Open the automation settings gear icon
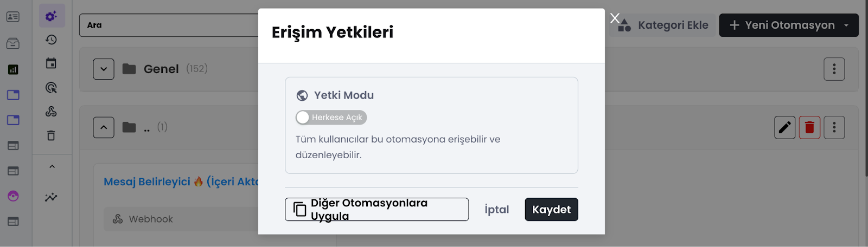 [52, 16]
